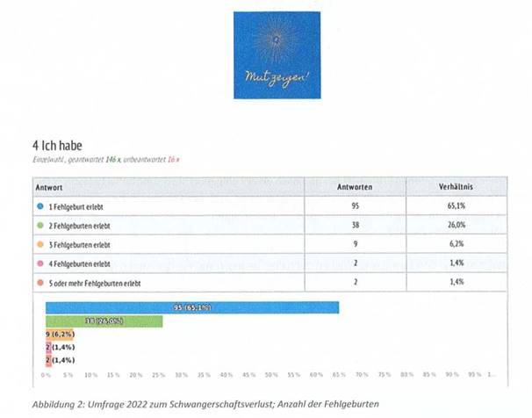This screenshot has width=532, height=418.
Task: Click the pink dot beside "4 Fehlgeburten erlebt"
Action: 41,263
